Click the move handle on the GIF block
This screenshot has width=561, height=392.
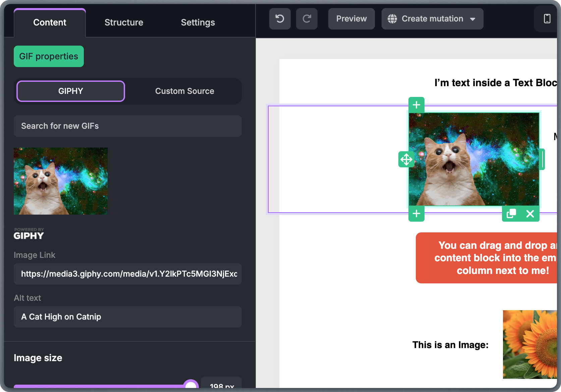tap(406, 160)
